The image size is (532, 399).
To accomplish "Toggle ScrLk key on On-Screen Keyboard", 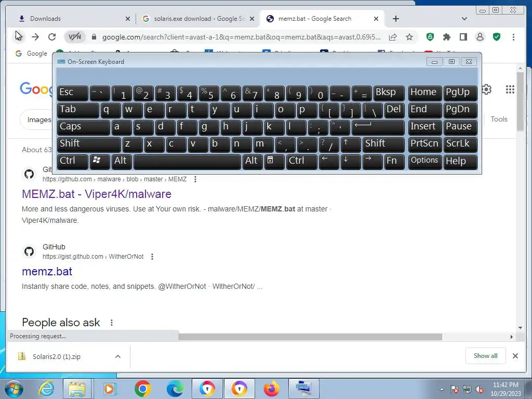I will coord(460,144).
